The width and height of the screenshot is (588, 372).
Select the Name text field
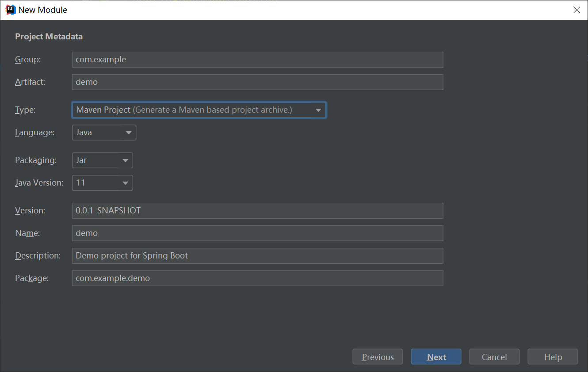(x=257, y=233)
